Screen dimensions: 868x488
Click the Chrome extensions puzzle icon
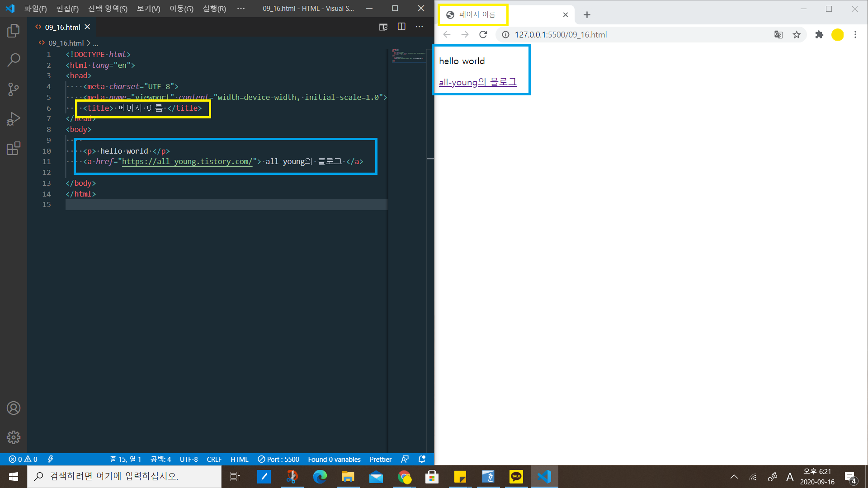coord(819,34)
